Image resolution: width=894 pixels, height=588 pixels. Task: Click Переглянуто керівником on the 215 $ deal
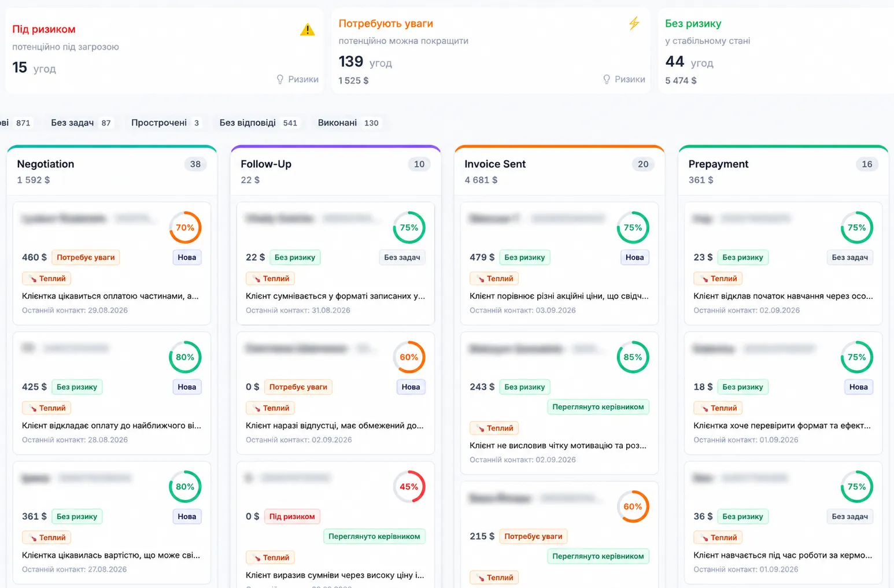[598, 556]
